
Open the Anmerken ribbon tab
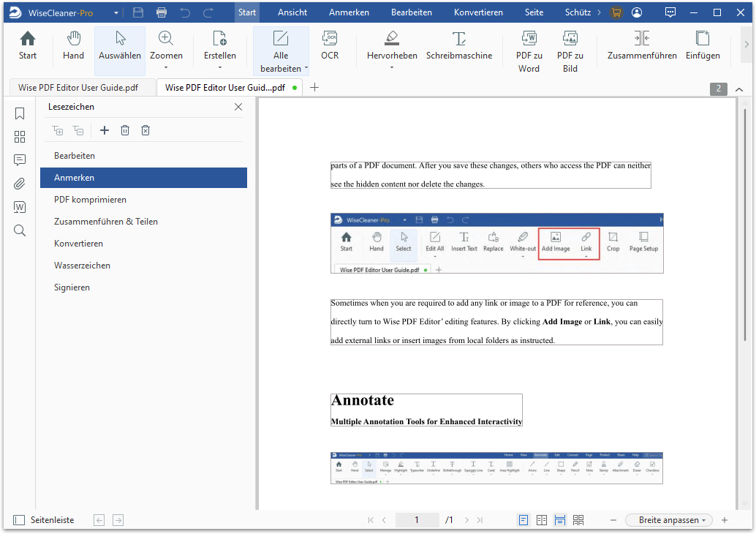coord(349,12)
